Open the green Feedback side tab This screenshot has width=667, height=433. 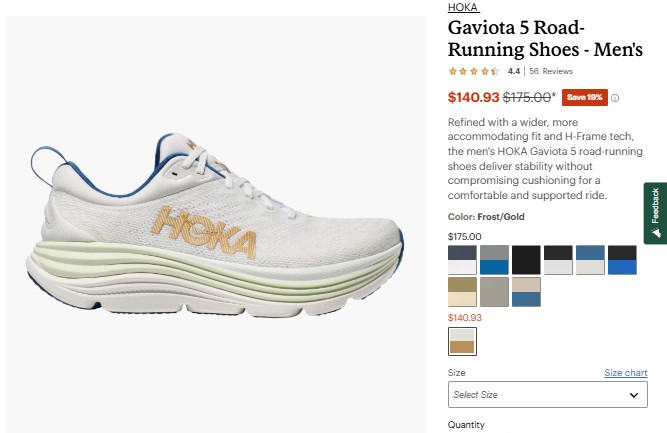click(656, 213)
